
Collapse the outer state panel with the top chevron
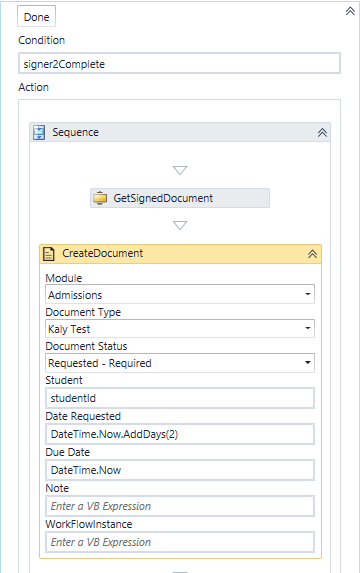pos(350,11)
